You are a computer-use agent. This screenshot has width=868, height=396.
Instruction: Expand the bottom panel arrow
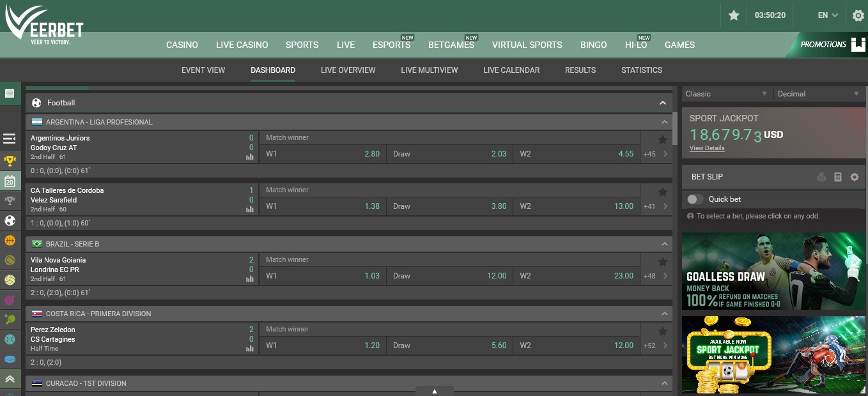(x=435, y=391)
